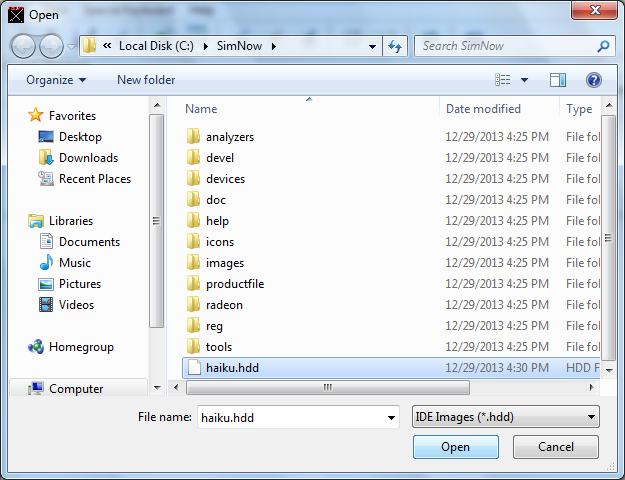This screenshot has width=625, height=480.
Task: Click the magnifier search icon
Action: point(603,46)
